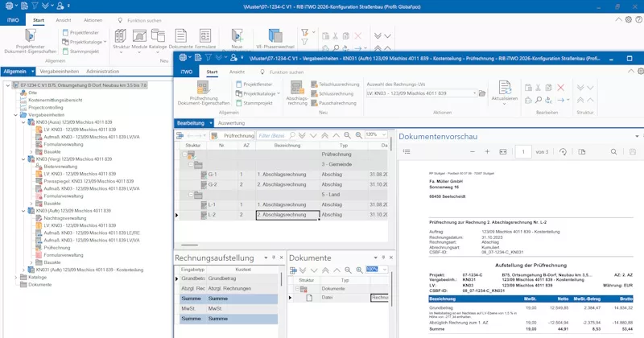The height and width of the screenshot is (338, 644).
Task: Click the red delete X in front window Bearbeiten
Action: [560, 88]
